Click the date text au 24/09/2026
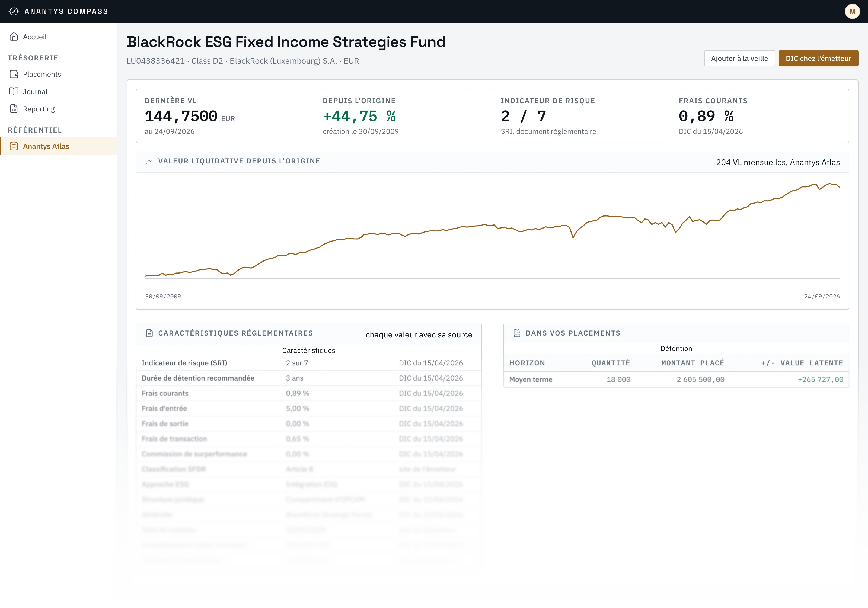The image size is (868, 608). 169,131
